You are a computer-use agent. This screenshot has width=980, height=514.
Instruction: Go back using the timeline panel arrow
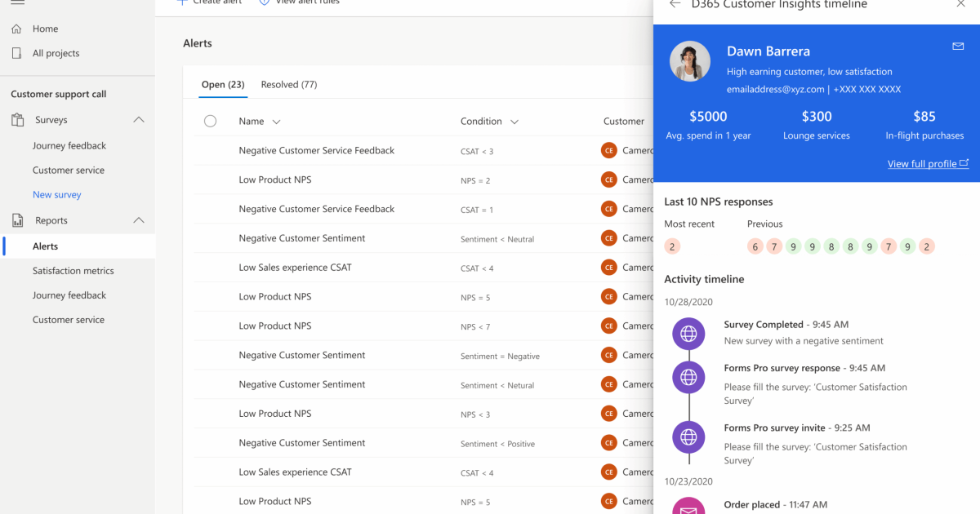tap(675, 4)
